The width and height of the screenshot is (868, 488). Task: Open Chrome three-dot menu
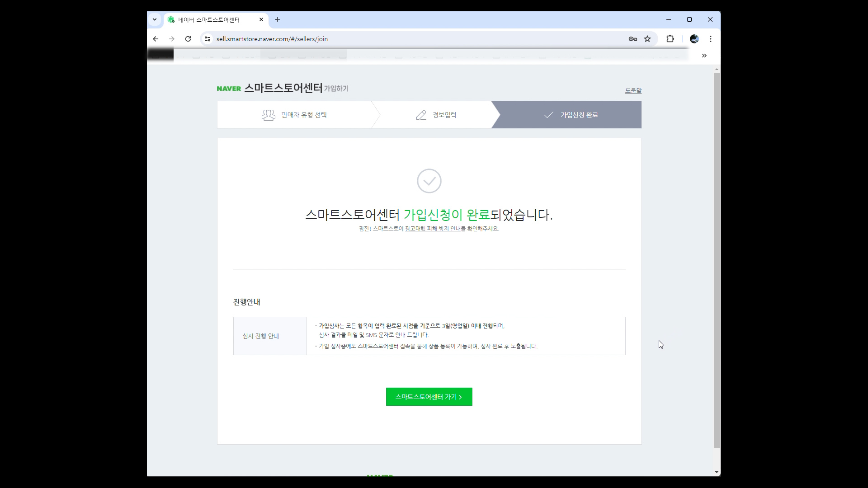[711, 39]
